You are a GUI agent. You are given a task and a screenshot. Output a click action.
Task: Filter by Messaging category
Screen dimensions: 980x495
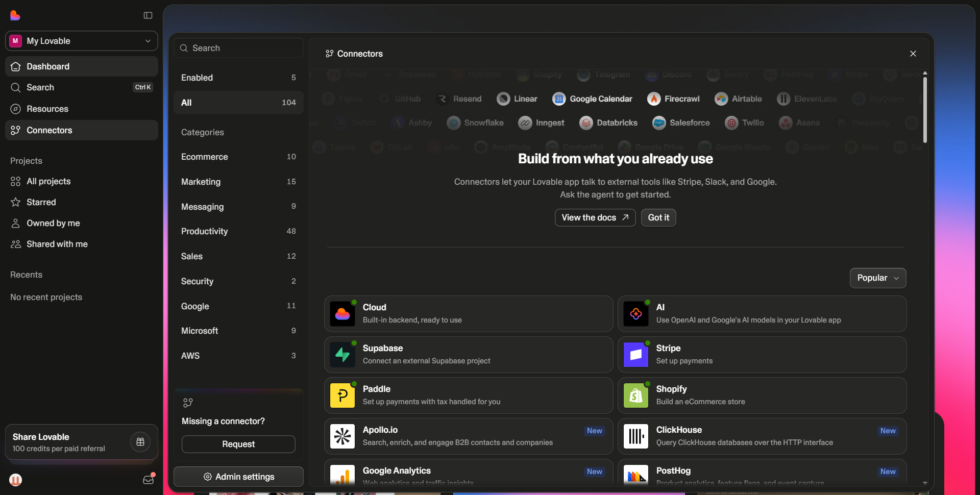(x=238, y=207)
